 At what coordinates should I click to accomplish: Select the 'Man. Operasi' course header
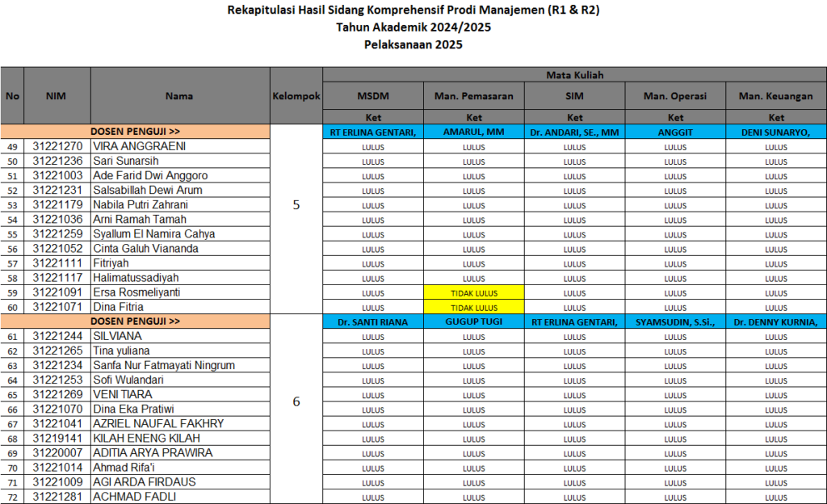[675, 96]
